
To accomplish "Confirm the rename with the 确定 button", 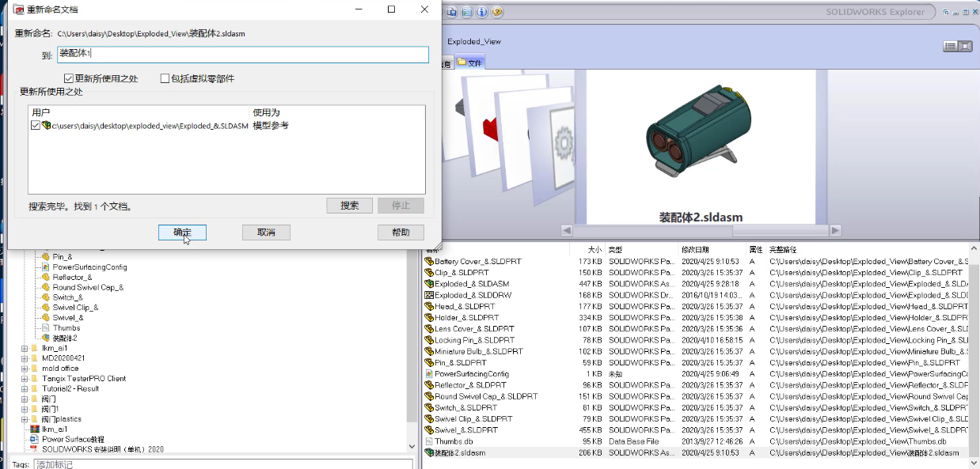I will click(182, 232).
